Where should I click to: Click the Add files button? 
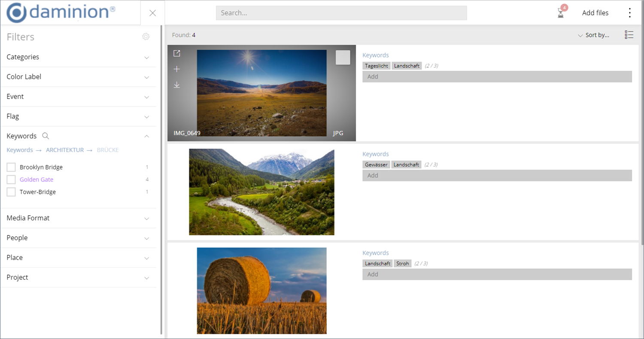(595, 13)
